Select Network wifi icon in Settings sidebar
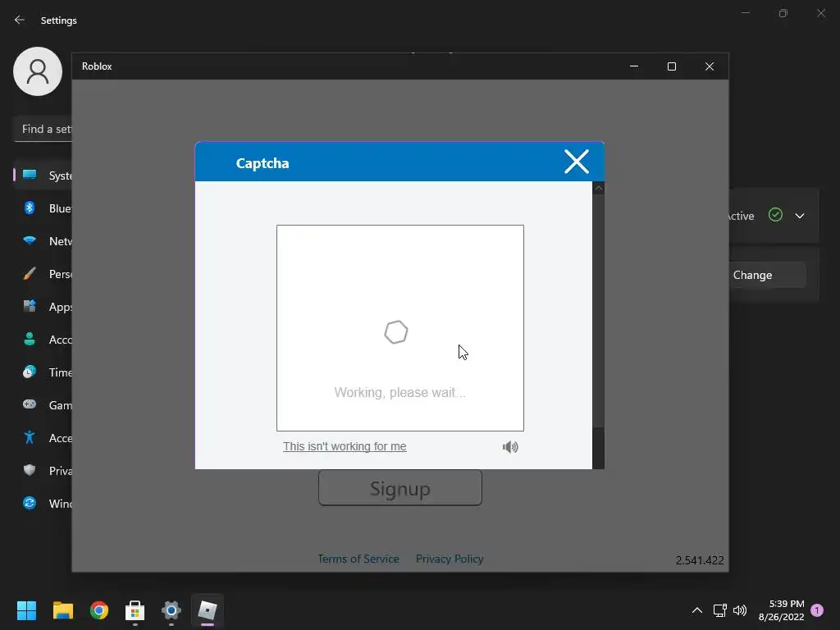The height and width of the screenshot is (630, 840). pyautogui.click(x=30, y=240)
